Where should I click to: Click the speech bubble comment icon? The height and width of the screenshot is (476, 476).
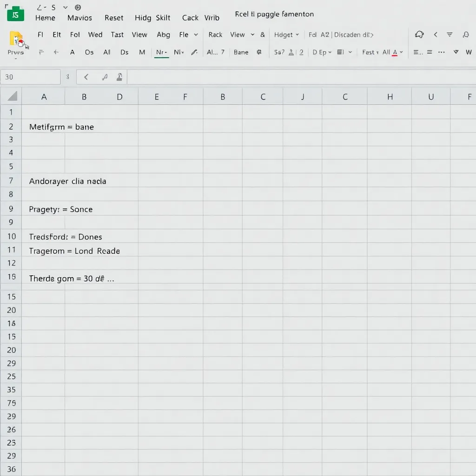(x=419, y=34)
